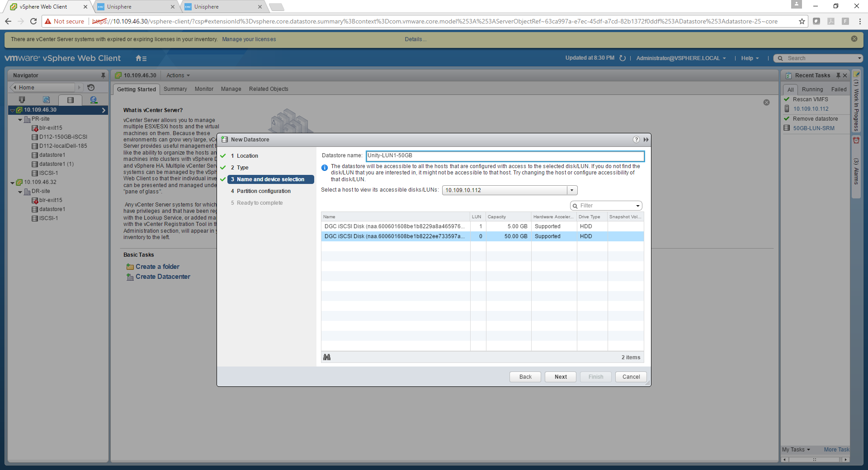The width and height of the screenshot is (868, 470).
Task: Pin the Navigator panel
Action: [103, 75]
